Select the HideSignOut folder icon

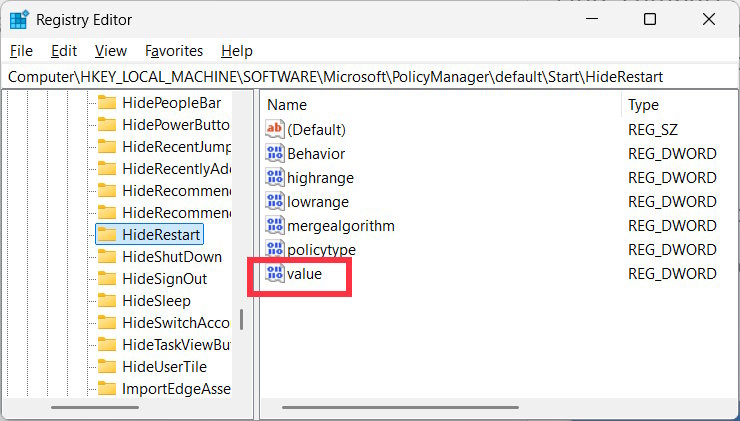(107, 278)
